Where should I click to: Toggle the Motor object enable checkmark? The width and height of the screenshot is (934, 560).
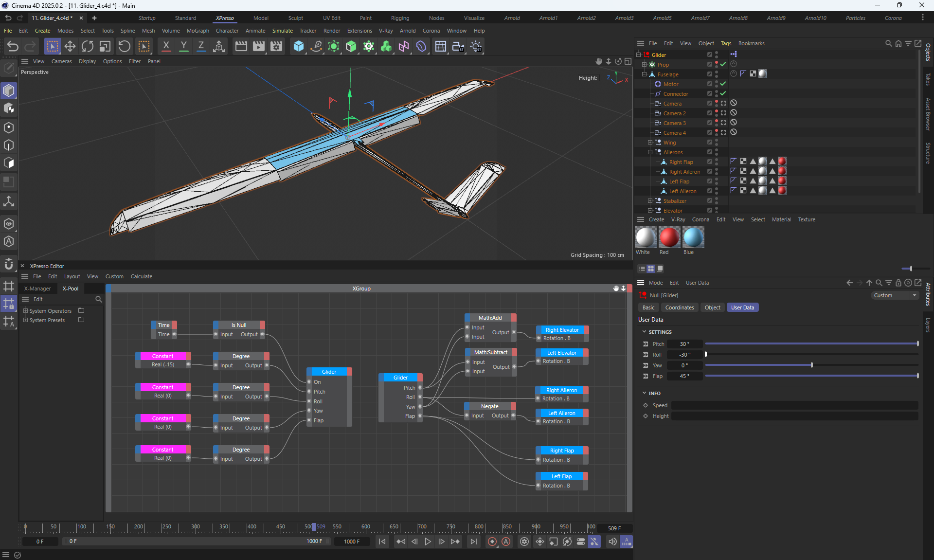pos(723,84)
